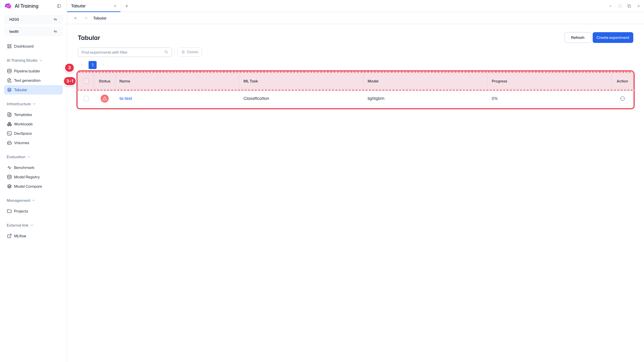Collapse Management section
The width and height of the screenshot is (644, 362).
(x=21, y=200)
